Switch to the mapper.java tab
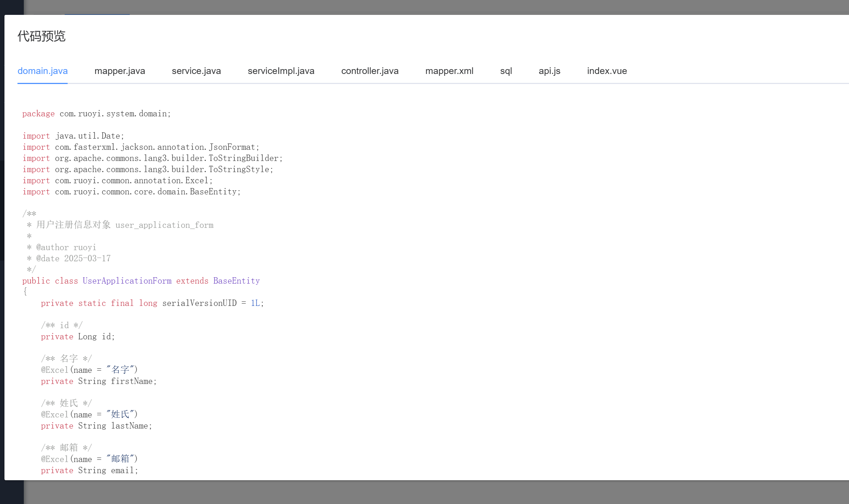This screenshot has height=504, width=849. tap(120, 71)
